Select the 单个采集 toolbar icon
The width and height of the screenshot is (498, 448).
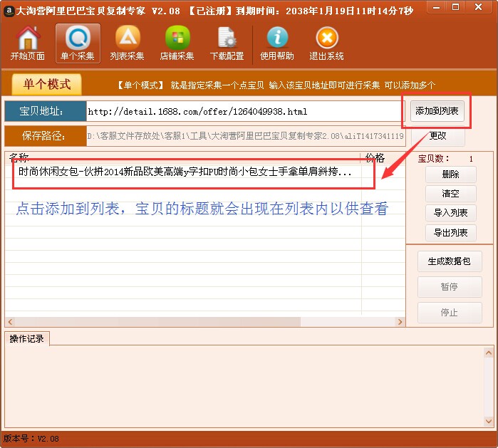click(x=78, y=43)
